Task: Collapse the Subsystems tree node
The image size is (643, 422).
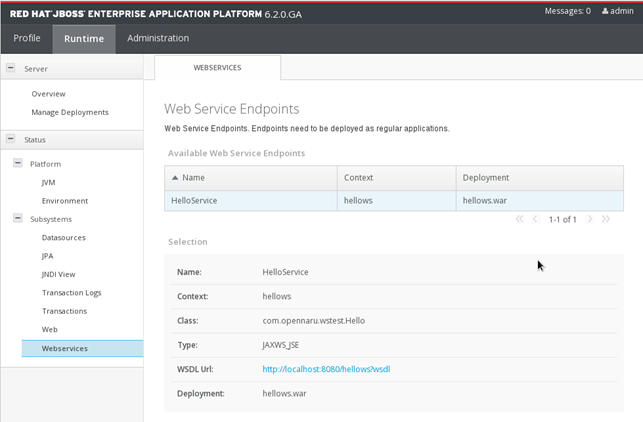Action: (18, 218)
